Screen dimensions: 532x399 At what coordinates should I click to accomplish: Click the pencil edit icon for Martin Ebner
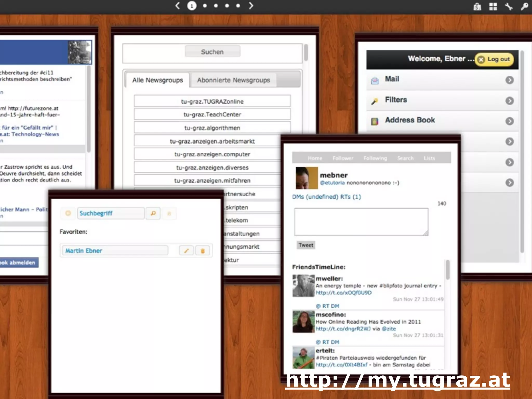pos(186,251)
